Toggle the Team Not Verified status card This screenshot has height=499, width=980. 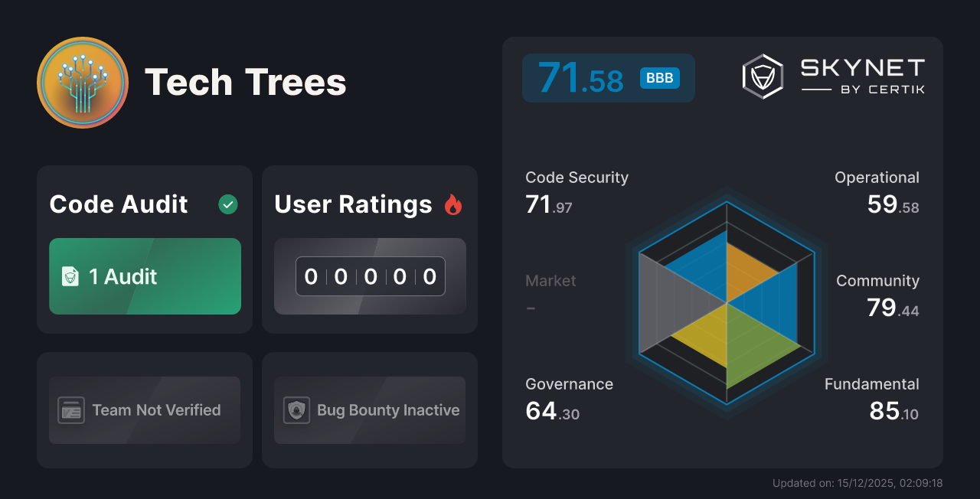pos(144,410)
